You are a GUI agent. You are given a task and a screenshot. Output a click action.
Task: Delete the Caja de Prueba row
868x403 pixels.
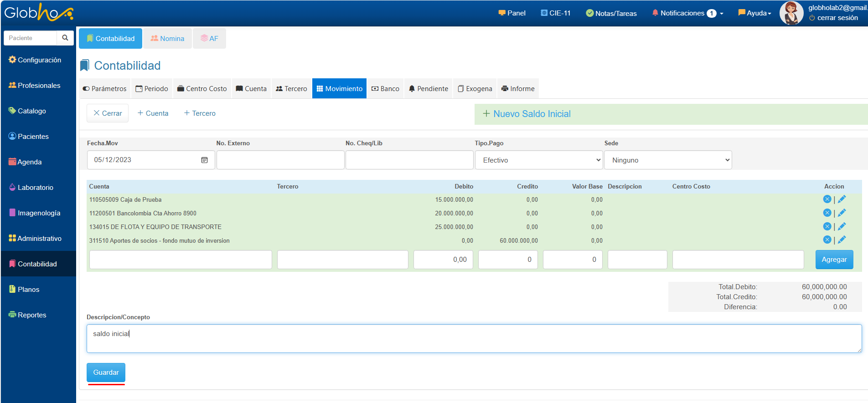[x=827, y=199]
